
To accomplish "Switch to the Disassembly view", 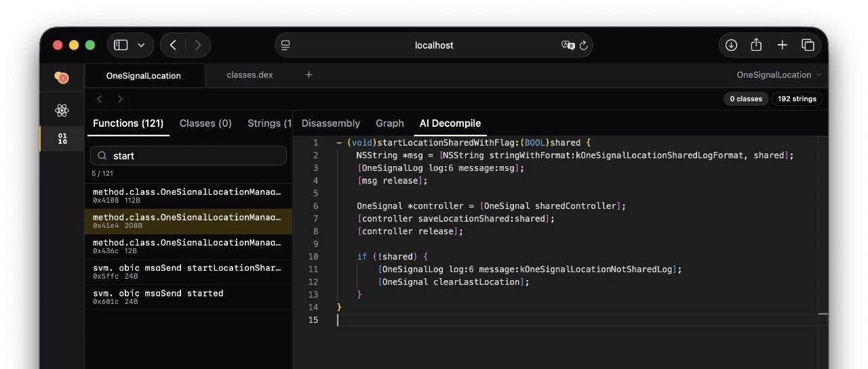I will coord(331,123).
